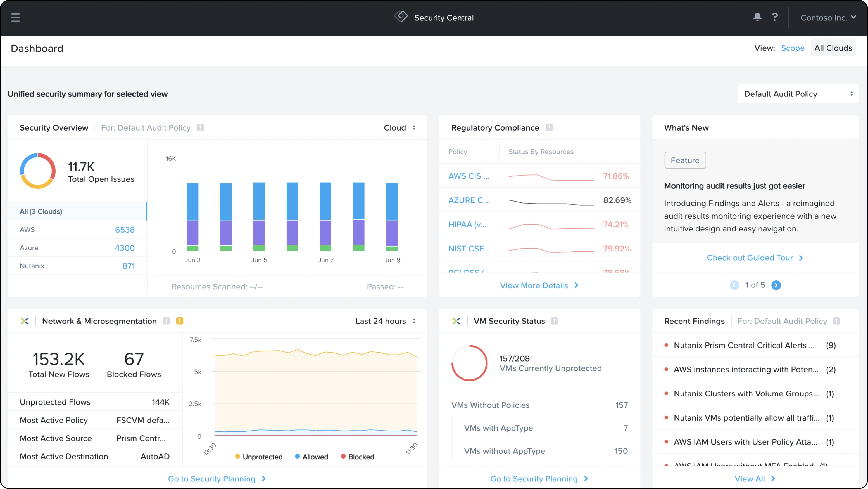This screenshot has height=489, width=868.
Task: Click the chevron next to View All
Action: (x=773, y=479)
